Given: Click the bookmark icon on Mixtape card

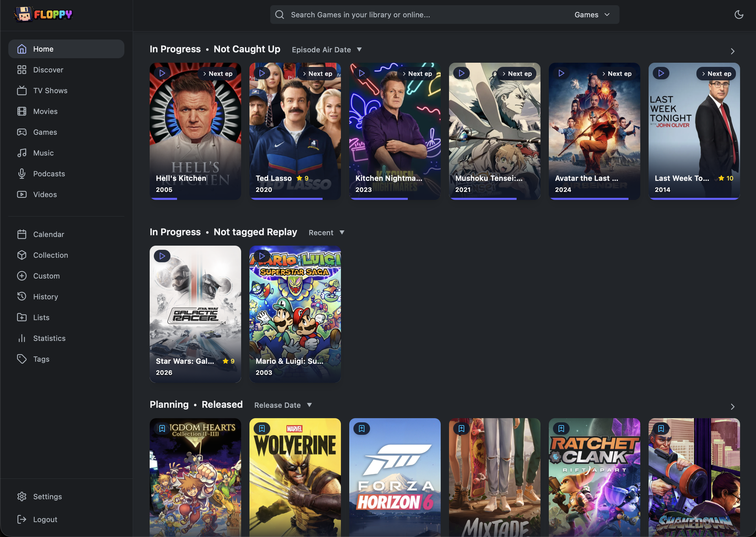Looking at the screenshot, I should [461, 429].
